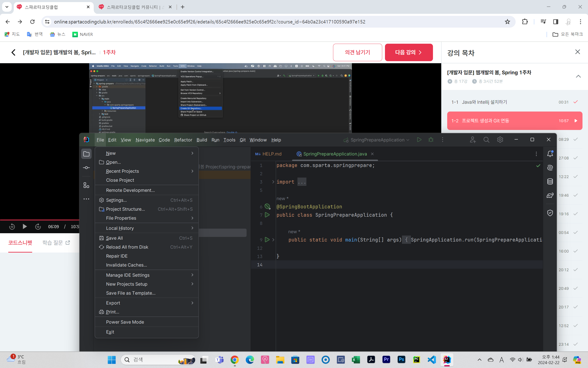The height and width of the screenshot is (368, 588).
Task: Expand the Manage IDE Settings submenu
Action: tap(147, 275)
